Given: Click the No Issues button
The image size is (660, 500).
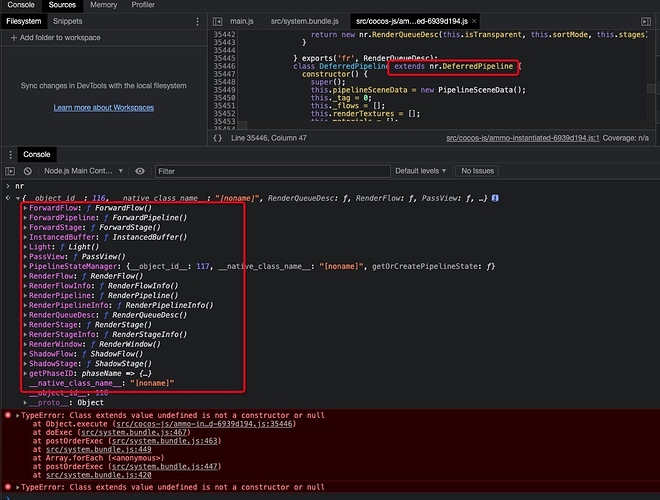Looking at the screenshot, I should pyautogui.click(x=477, y=171).
